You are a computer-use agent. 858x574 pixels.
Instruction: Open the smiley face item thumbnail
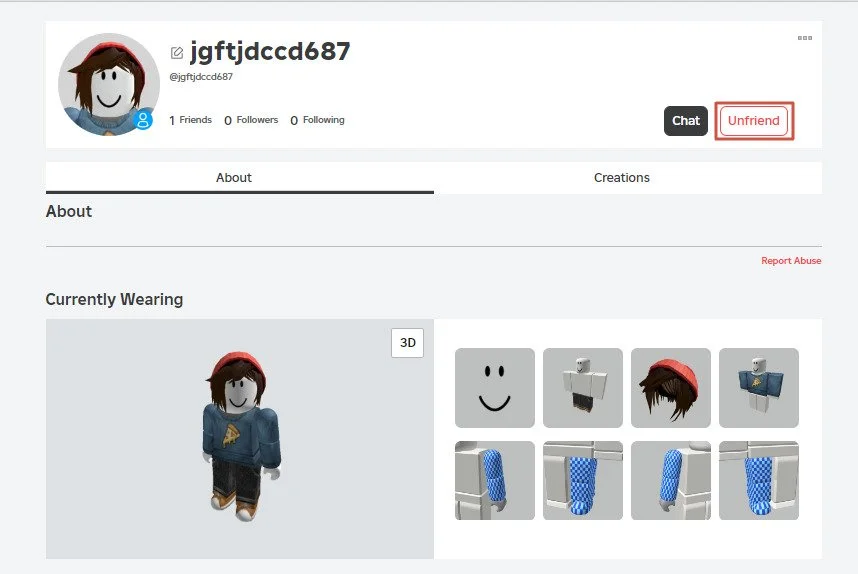495,387
